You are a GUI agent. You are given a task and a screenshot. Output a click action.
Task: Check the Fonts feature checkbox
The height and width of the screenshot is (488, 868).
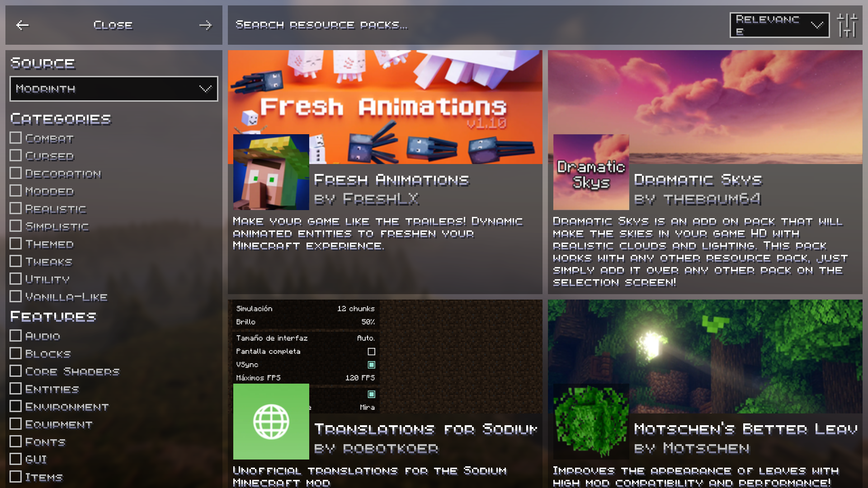click(16, 441)
